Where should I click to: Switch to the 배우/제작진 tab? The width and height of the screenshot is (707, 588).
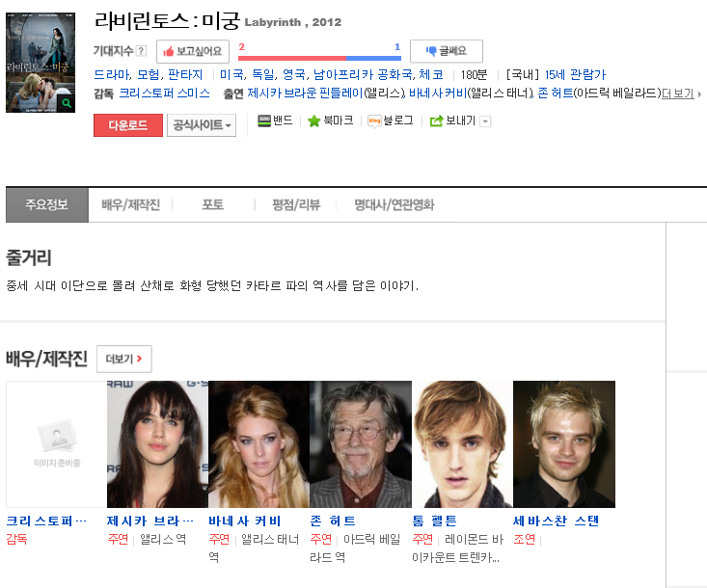pyautogui.click(x=130, y=204)
